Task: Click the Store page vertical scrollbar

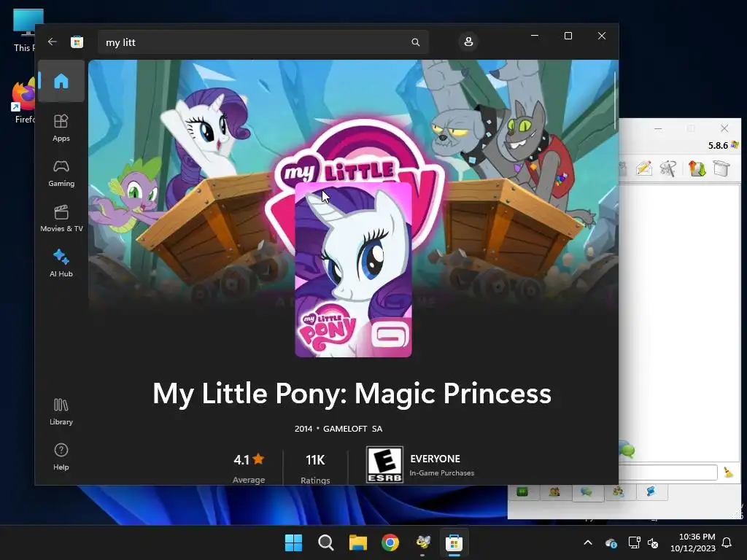Action: 616,100
